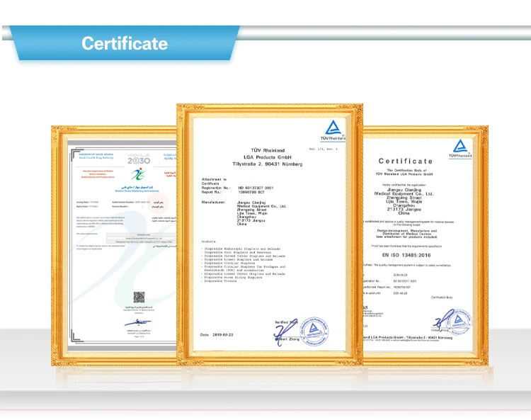531x420 pixels.
Task: Click the round blue stamp on right certificate
Action: (x=458, y=322)
